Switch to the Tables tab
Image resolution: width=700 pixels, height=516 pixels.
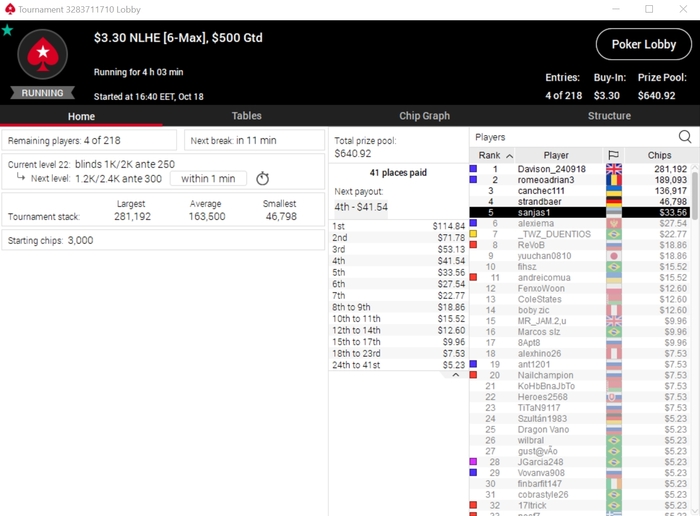[246, 116]
